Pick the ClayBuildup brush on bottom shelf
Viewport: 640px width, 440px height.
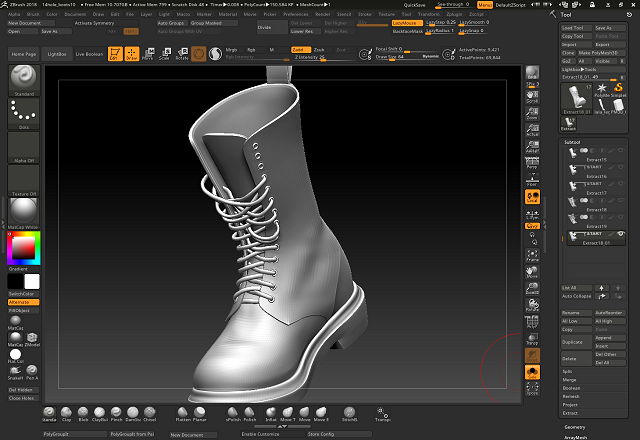99,412
